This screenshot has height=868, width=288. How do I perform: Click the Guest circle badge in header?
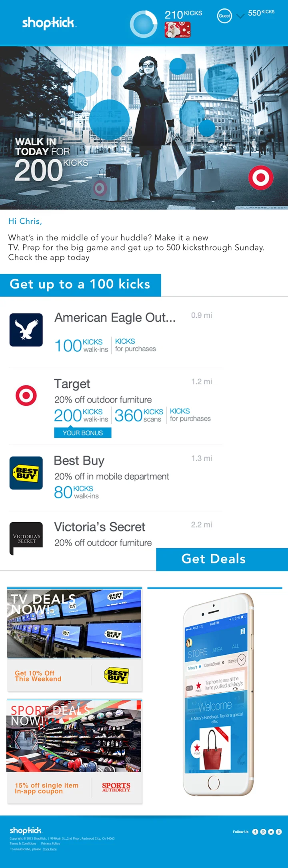(224, 16)
